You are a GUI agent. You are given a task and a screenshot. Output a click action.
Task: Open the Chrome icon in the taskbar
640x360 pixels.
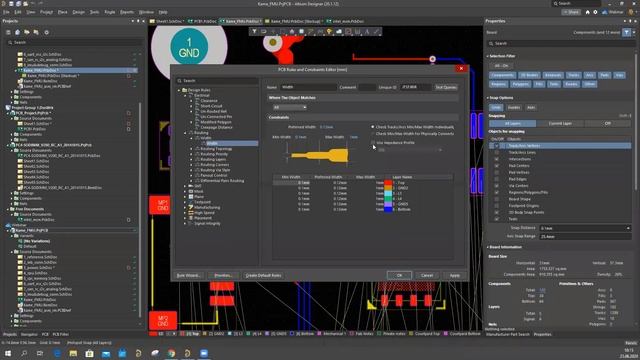click(171, 353)
